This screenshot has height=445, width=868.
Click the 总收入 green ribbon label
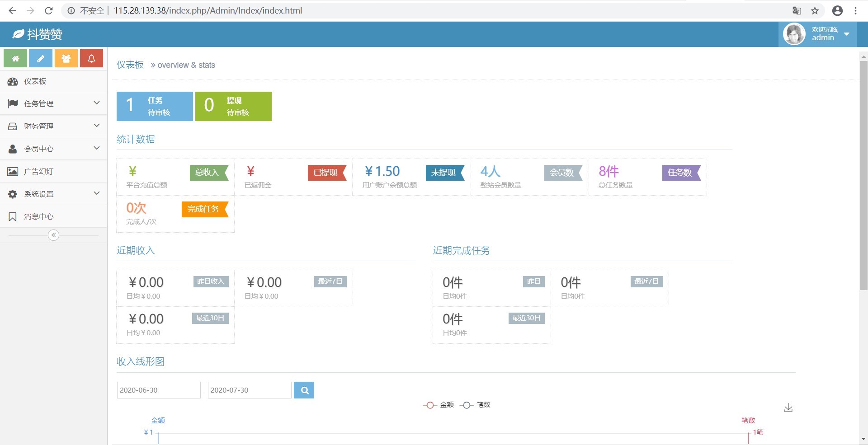pyautogui.click(x=209, y=173)
